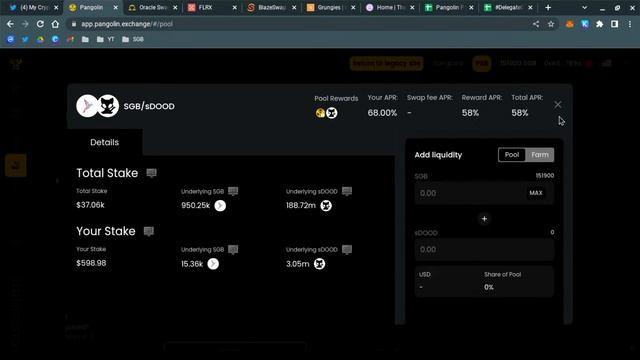640x360 pixels.
Task: Click the SGB pair logo in header
Action: tap(87, 106)
